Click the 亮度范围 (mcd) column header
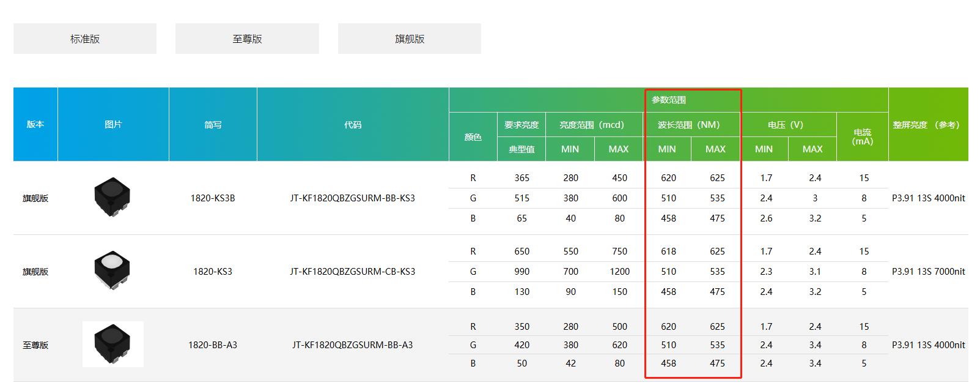 click(x=592, y=125)
